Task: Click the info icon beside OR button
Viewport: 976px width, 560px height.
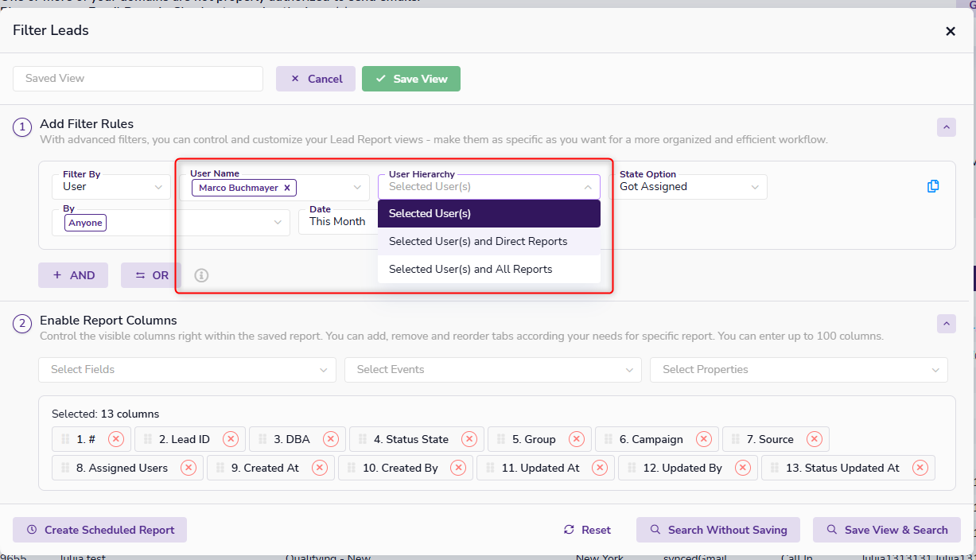Action: 201,275
